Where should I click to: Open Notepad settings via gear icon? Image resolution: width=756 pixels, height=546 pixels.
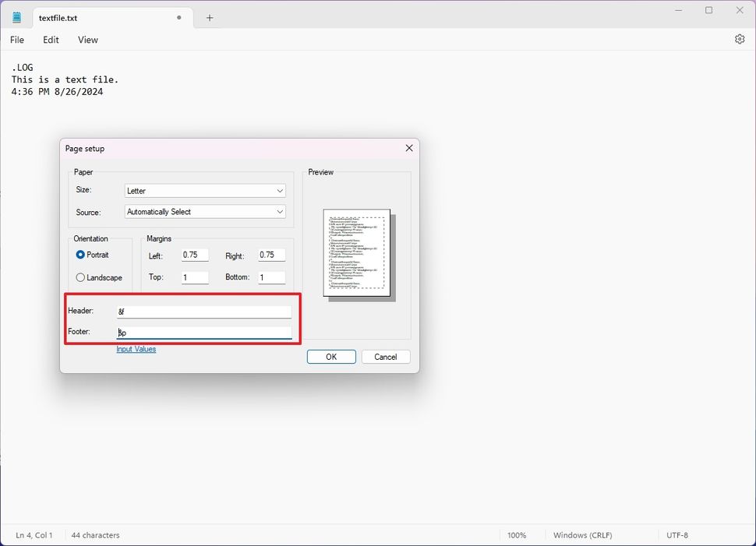739,39
